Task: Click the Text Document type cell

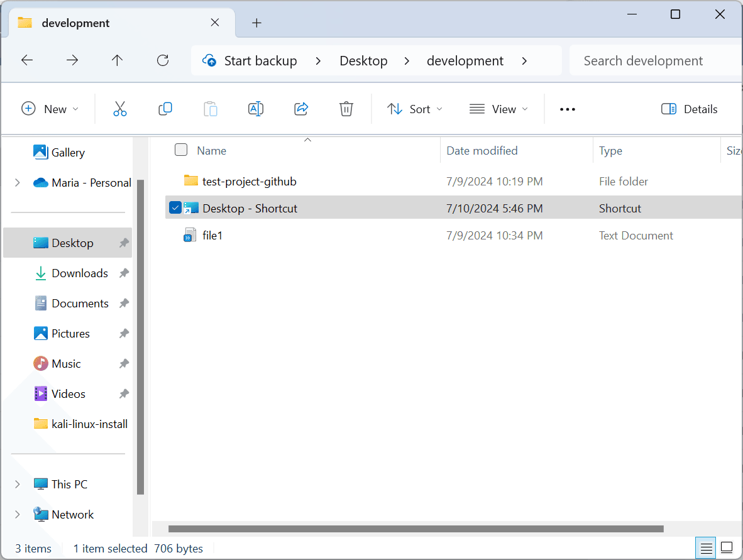Action: [x=636, y=236]
